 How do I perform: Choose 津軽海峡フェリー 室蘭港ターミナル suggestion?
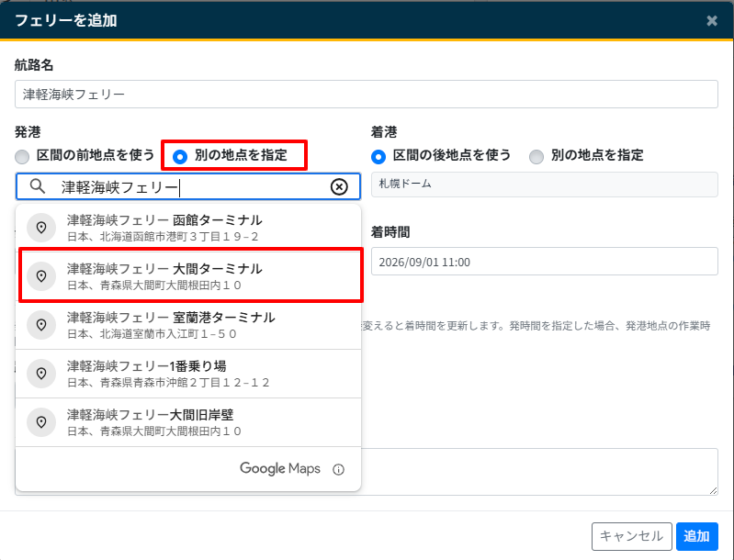(188, 325)
